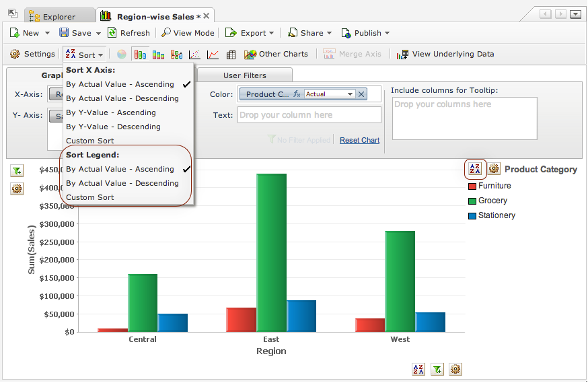The image size is (588, 383).
Task: Click the Reset Chart link
Action: coord(359,140)
